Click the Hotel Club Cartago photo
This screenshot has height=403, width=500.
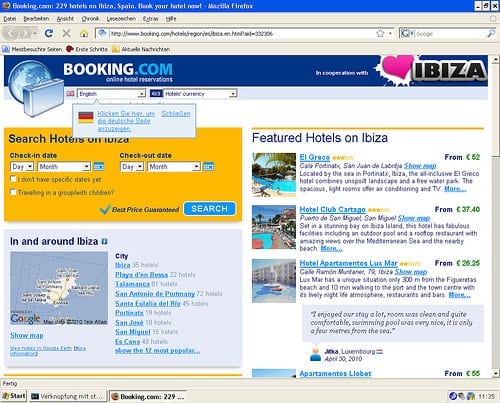point(274,227)
